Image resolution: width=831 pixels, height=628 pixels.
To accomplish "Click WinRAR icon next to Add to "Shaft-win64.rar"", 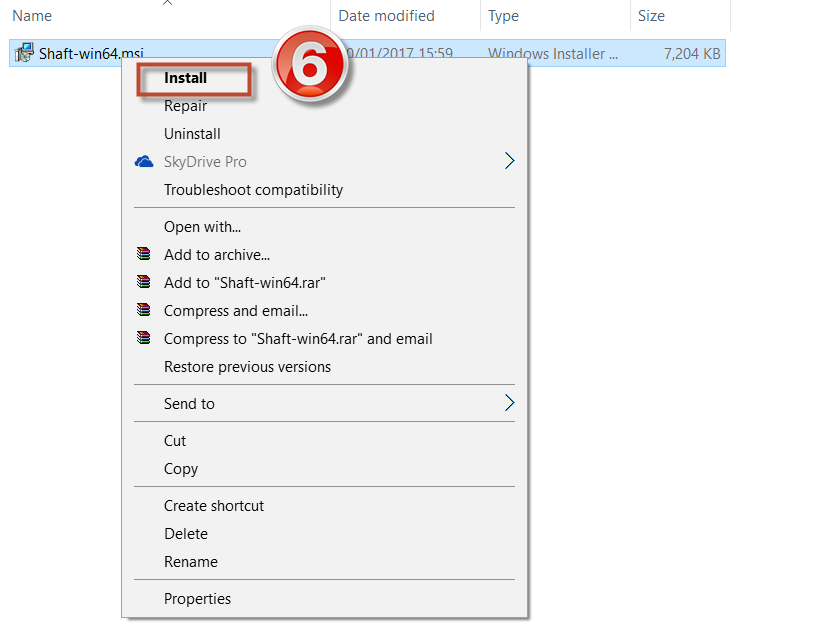I will tap(144, 283).
